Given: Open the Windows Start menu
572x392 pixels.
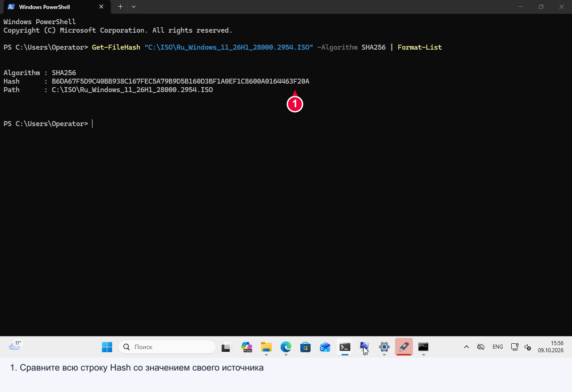Looking at the screenshot, I should click(x=107, y=347).
